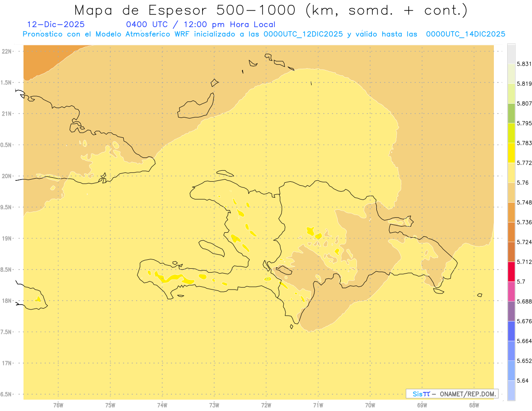Viewport: 532px width, 411px height.
Task: Click the legend value 5.783
Action: 524,143
